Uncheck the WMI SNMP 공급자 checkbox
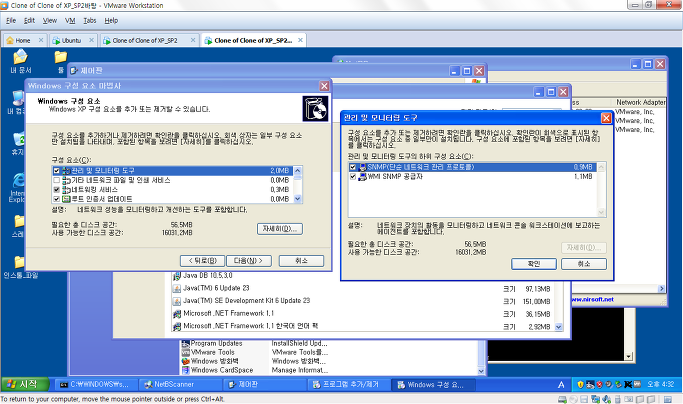The width and height of the screenshot is (683, 404). click(x=353, y=177)
